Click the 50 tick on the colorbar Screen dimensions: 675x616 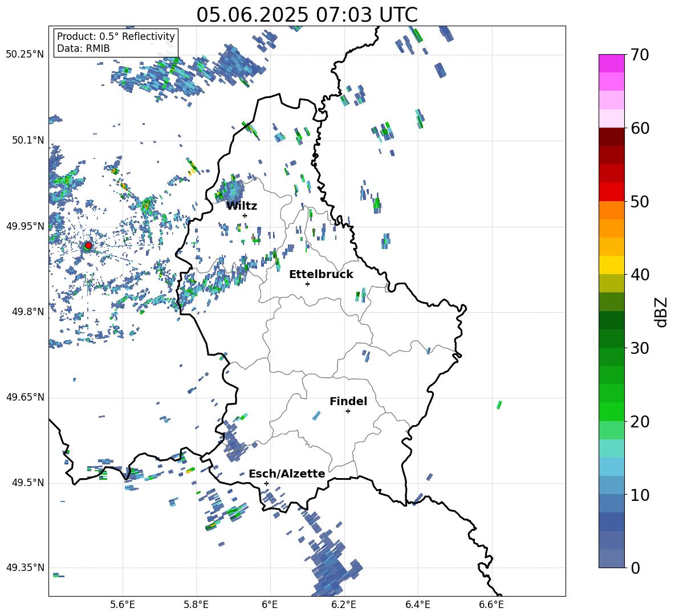(640, 202)
